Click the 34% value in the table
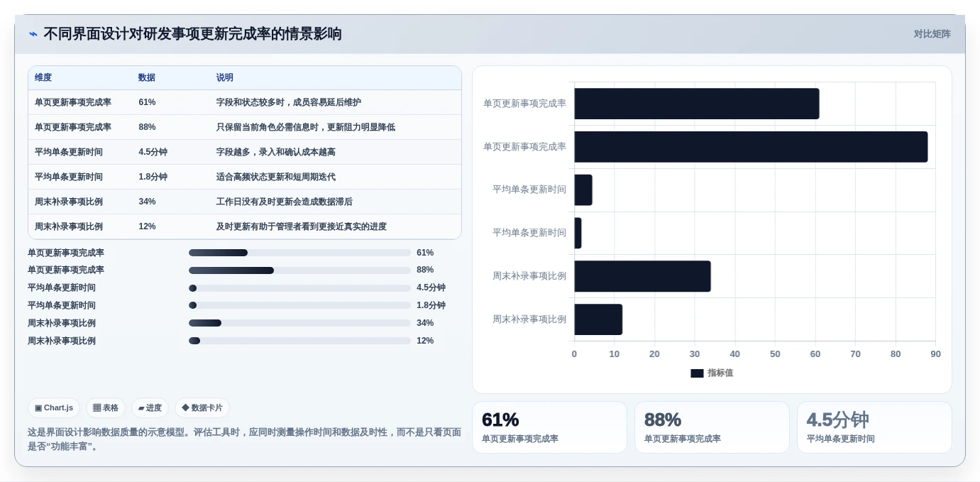 click(147, 202)
